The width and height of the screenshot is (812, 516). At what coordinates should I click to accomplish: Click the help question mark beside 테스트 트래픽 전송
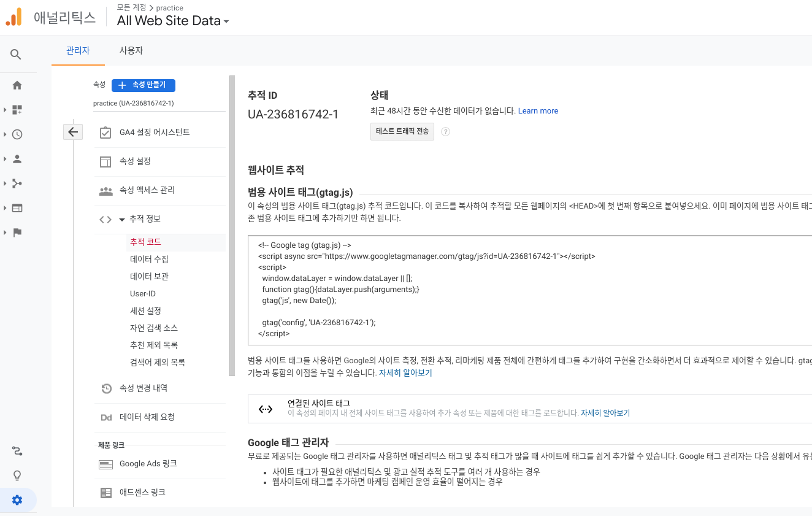446,131
